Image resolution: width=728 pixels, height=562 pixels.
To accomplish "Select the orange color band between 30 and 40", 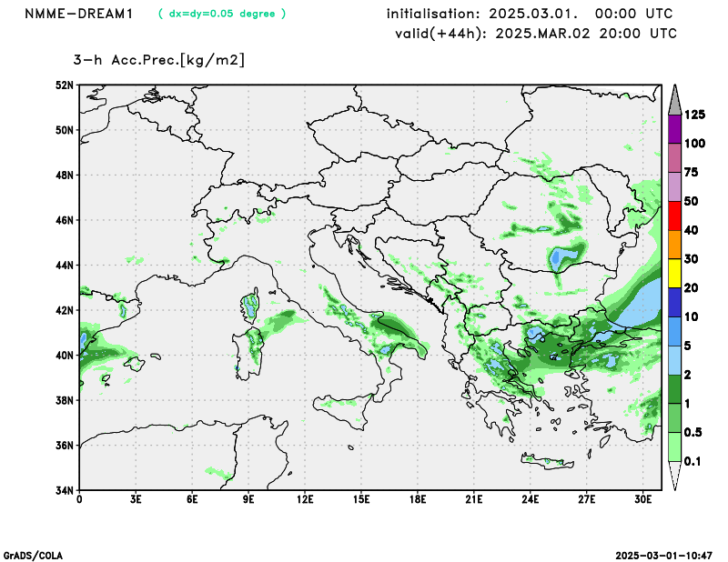I will point(674,244).
